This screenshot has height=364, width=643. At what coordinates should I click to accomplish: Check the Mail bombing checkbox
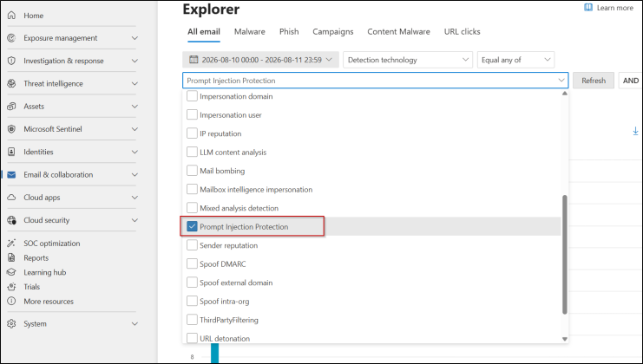[192, 171]
